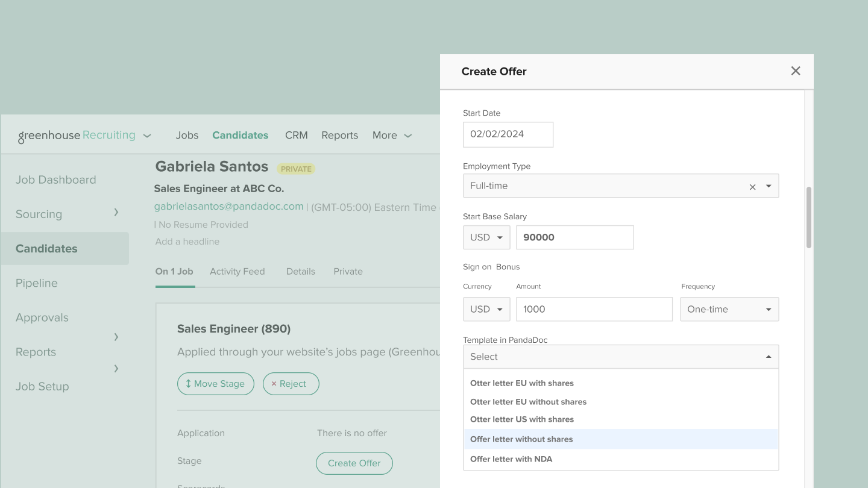The width and height of the screenshot is (868, 488).
Task: Switch to the Activity Feed tab
Action: (x=237, y=272)
